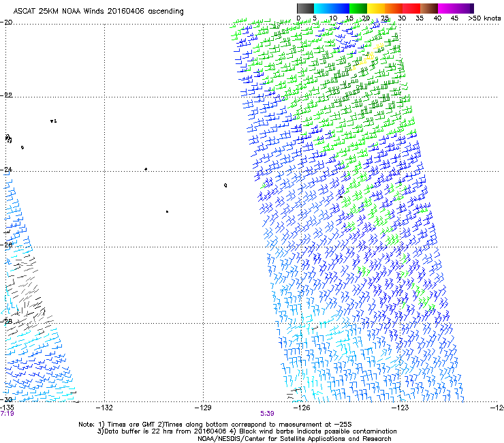Click the 'NOAA/NESDIS/Center for Satellite Applications and Research' credit
This screenshot has height=443, width=504.
click(x=294, y=439)
